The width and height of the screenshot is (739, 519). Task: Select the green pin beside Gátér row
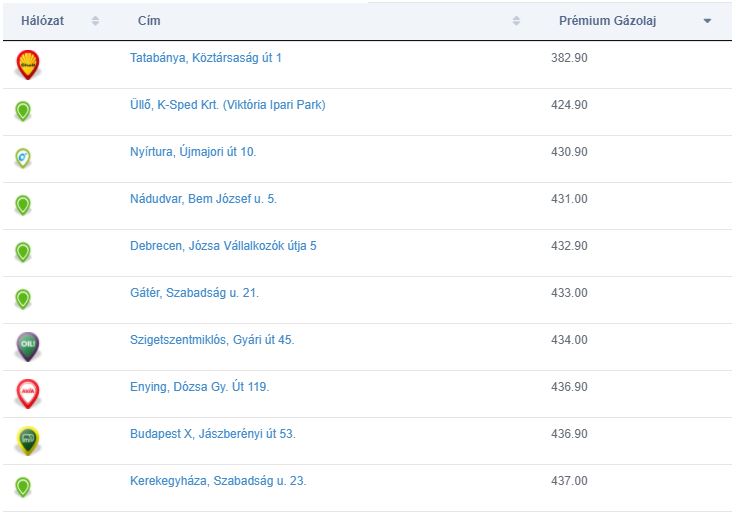23,299
